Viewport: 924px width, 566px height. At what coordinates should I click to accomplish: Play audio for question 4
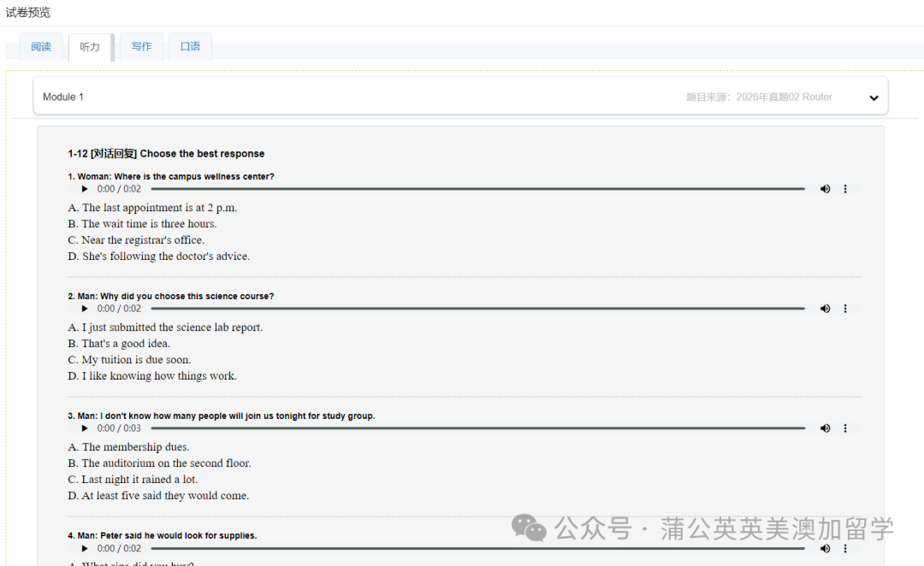click(x=85, y=548)
